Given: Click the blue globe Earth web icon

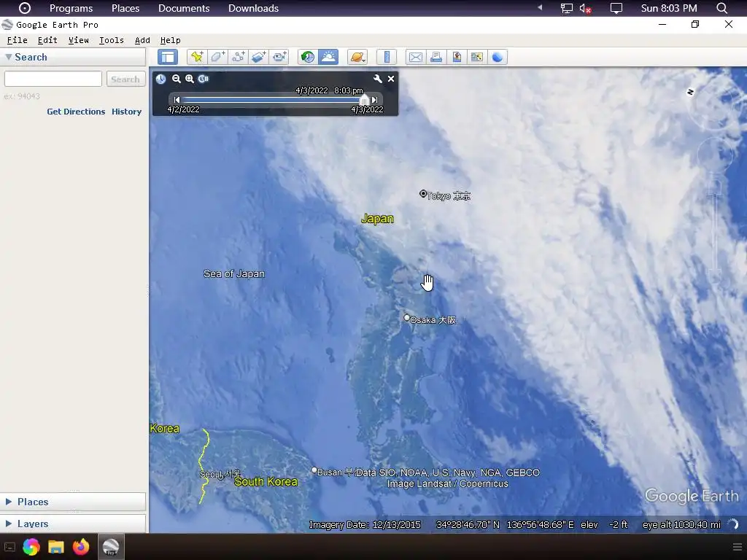Looking at the screenshot, I should point(498,57).
